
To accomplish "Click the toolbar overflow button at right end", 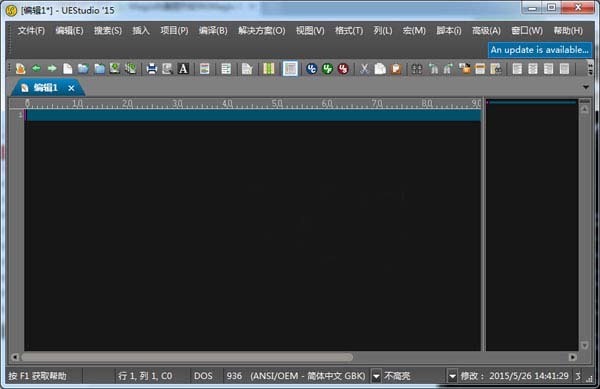I will (x=590, y=69).
